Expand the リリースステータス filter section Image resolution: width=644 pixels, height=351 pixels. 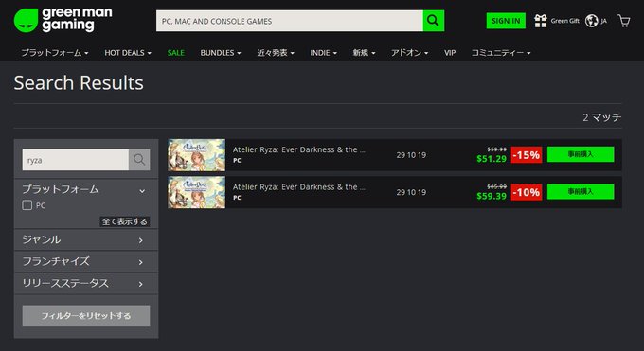click(x=86, y=283)
